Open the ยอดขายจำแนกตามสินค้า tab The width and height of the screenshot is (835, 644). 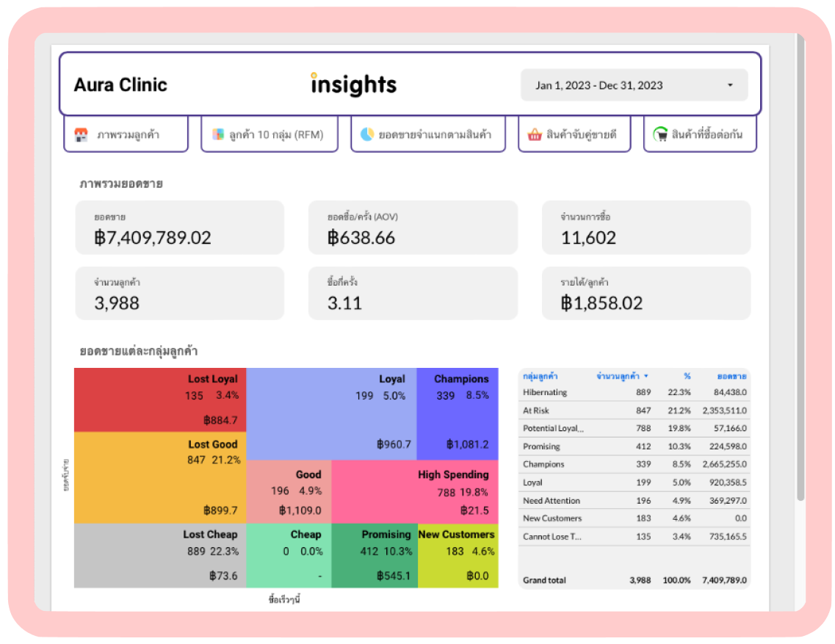click(x=427, y=134)
